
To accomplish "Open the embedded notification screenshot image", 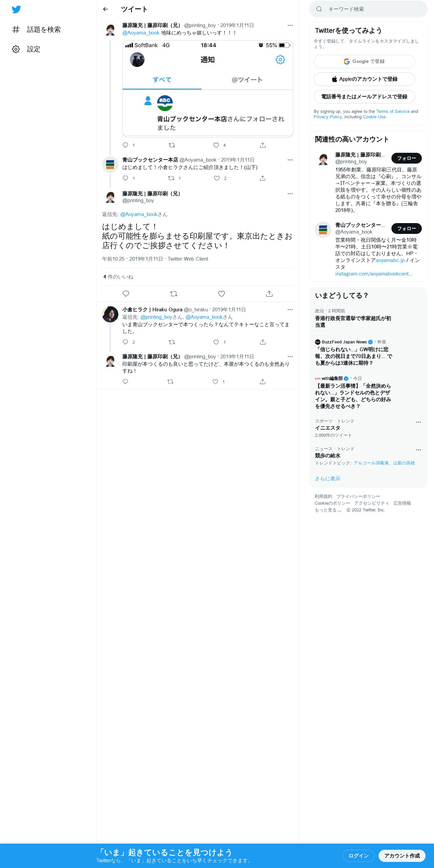I will click(x=208, y=89).
